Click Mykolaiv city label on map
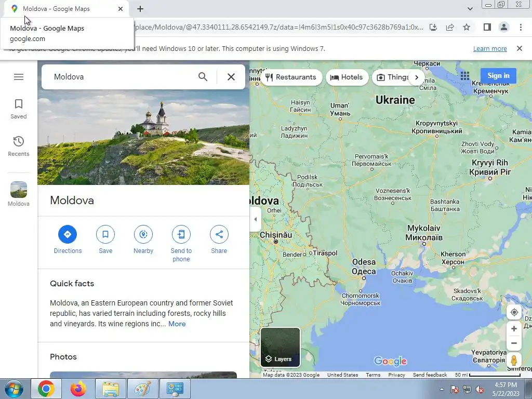The image size is (532, 399). [424, 233]
